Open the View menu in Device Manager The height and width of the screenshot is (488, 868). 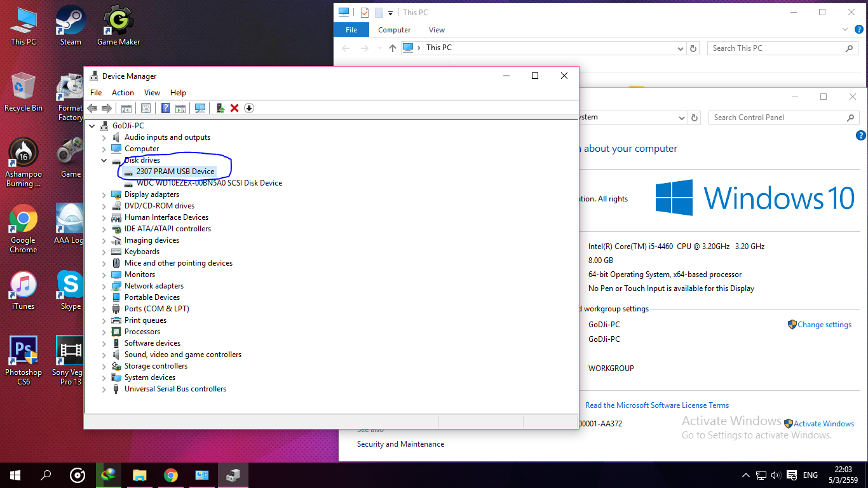pos(152,93)
